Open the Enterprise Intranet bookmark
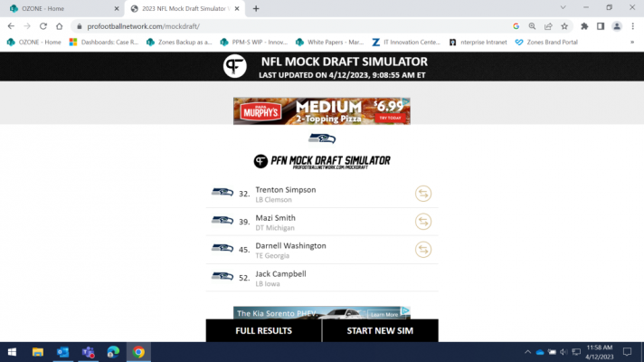The image size is (644, 362). tap(478, 42)
